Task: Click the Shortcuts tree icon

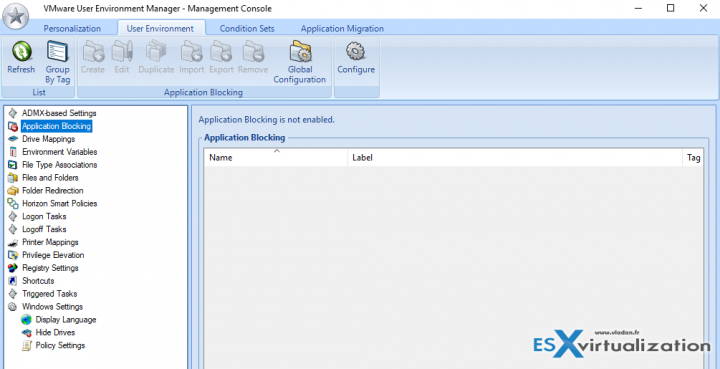Action: [x=13, y=281]
